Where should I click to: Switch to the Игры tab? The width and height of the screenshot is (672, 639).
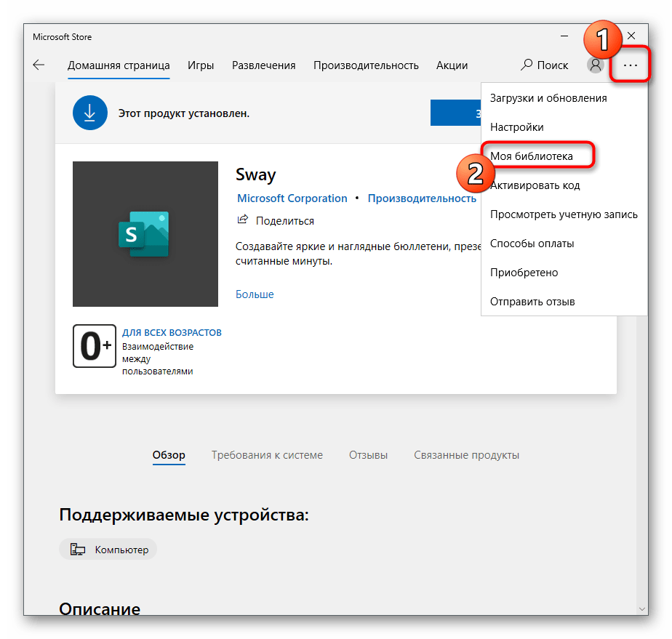(201, 65)
